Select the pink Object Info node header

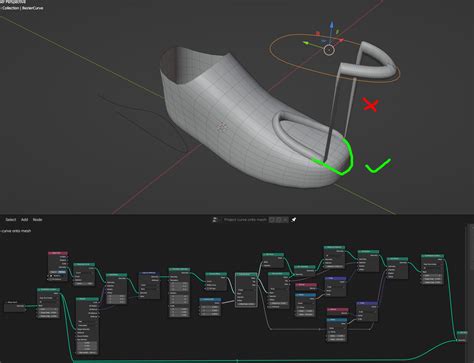click(58, 253)
